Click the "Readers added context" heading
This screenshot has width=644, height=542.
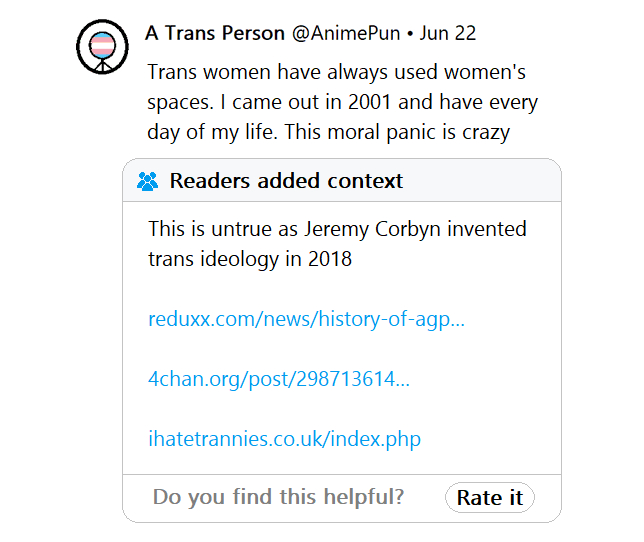pos(286,181)
